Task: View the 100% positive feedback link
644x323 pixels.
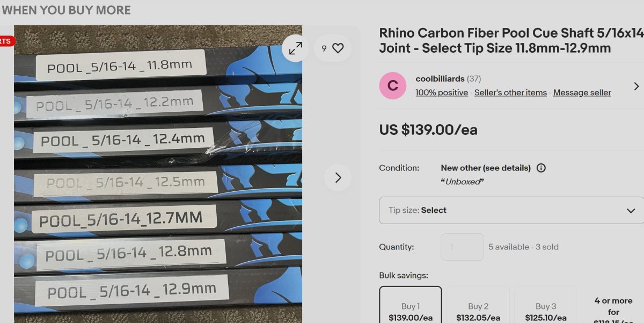Action: point(442,92)
